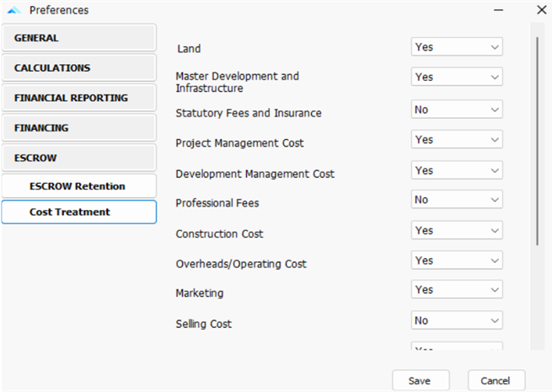This screenshot has height=392, width=552.
Task: Expand the Marketing dropdown
Action: click(457, 290)
